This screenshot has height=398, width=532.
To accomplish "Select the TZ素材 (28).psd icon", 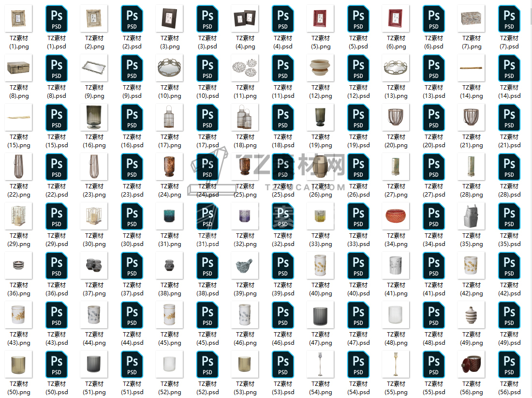I will [509, 167].
